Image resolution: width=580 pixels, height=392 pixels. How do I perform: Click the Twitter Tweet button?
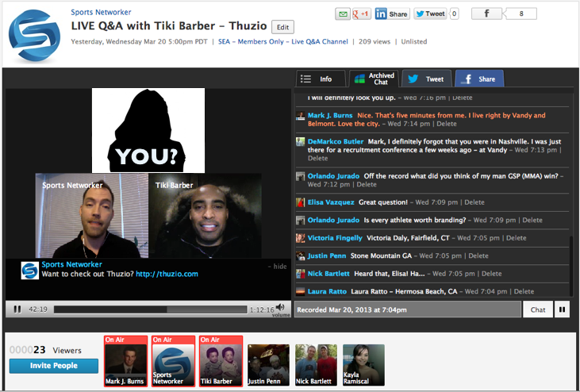tap(430, 14)
